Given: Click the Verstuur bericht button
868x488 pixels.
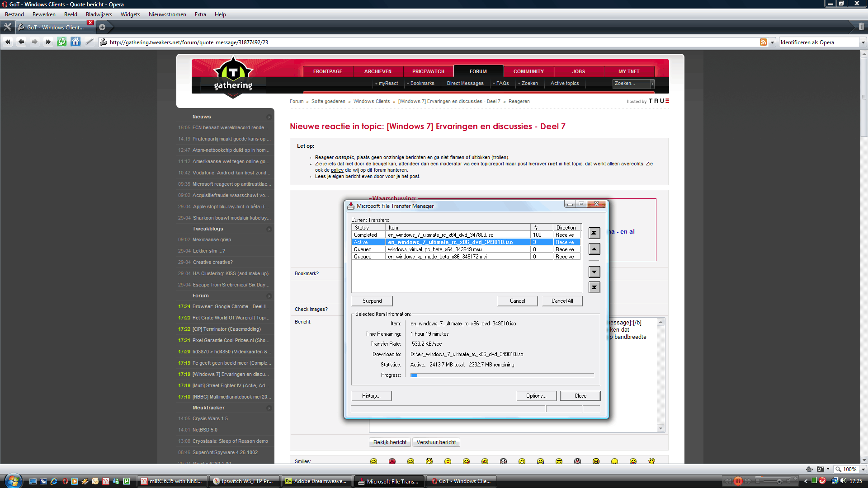Looking at the screenshot, I should tap(436, 442).
